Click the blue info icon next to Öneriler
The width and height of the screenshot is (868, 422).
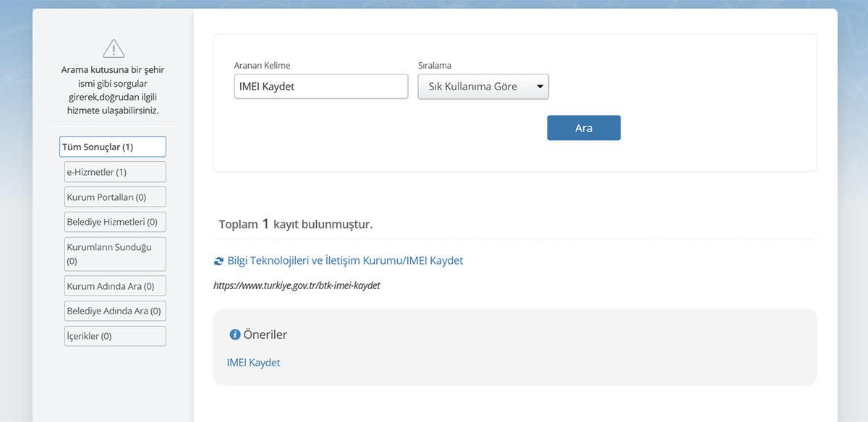(234, 335)
